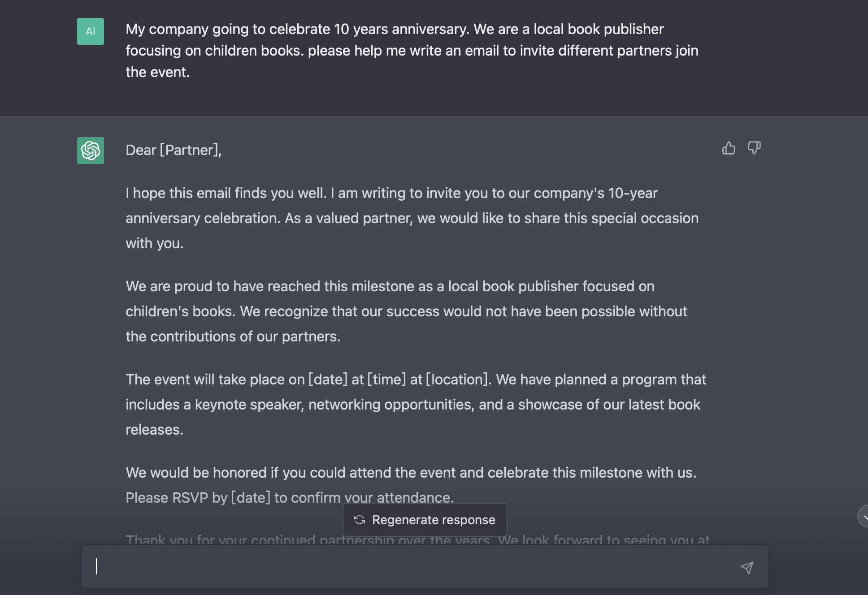Click the [location] placeholder in the event paragraph
The height and width of the screenshot is (595, 868).
456,379
